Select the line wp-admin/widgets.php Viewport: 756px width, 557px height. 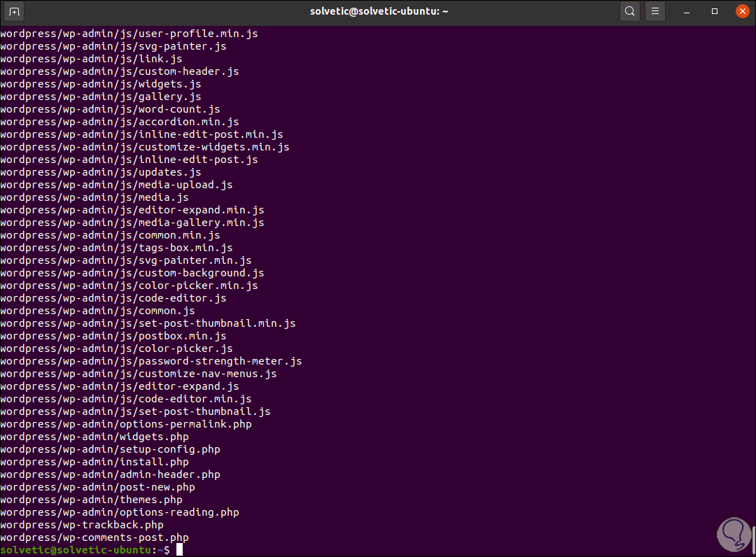[94, 437]
